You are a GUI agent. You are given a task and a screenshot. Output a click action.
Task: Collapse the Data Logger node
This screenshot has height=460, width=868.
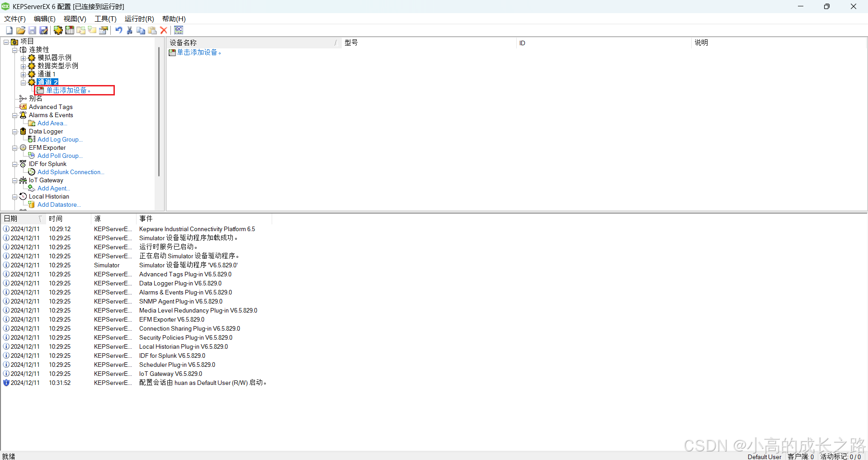click(x=14, y=132)
